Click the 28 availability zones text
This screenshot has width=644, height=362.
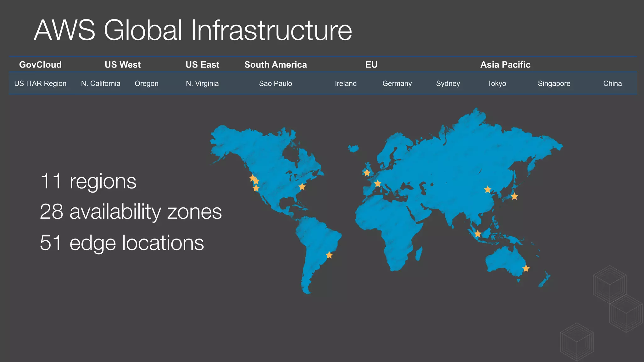coord(131,212)
